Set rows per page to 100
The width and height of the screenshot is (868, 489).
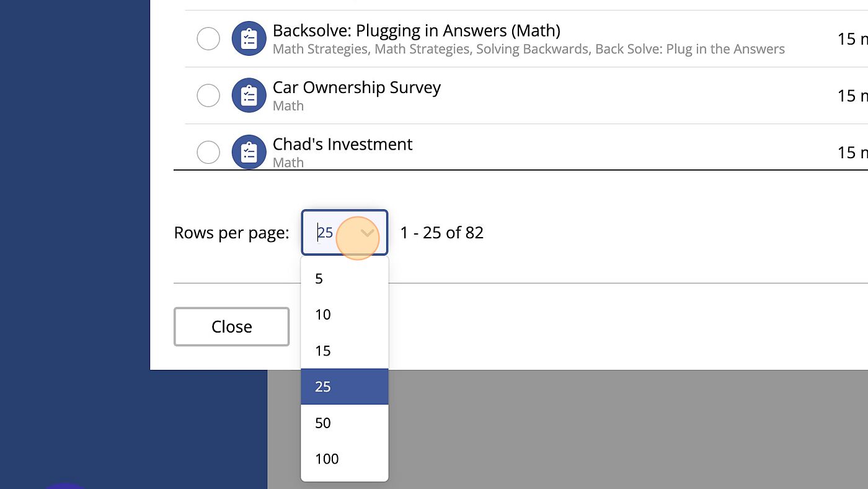coord(344,459)
